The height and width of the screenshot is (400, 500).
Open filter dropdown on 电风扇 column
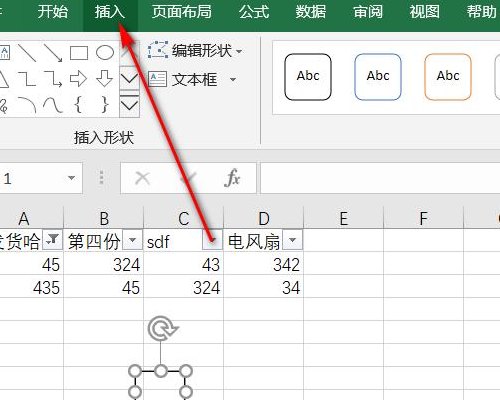pyautogui.click(x=293, y=240)
